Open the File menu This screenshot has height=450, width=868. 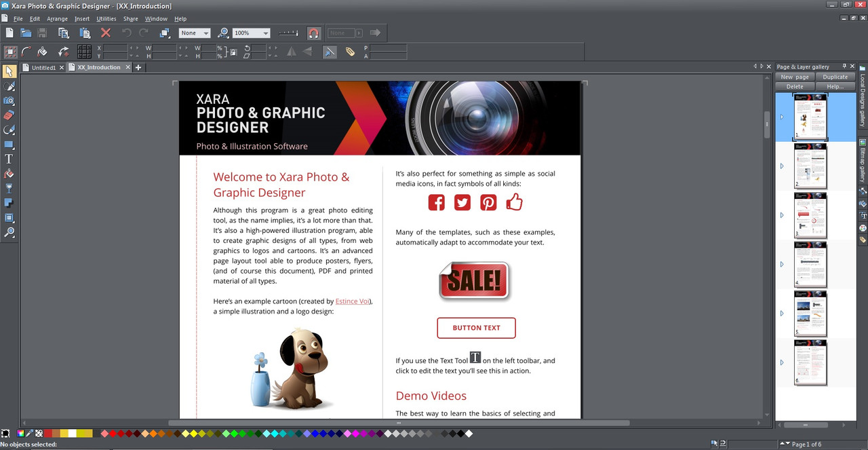coord(18,19)
